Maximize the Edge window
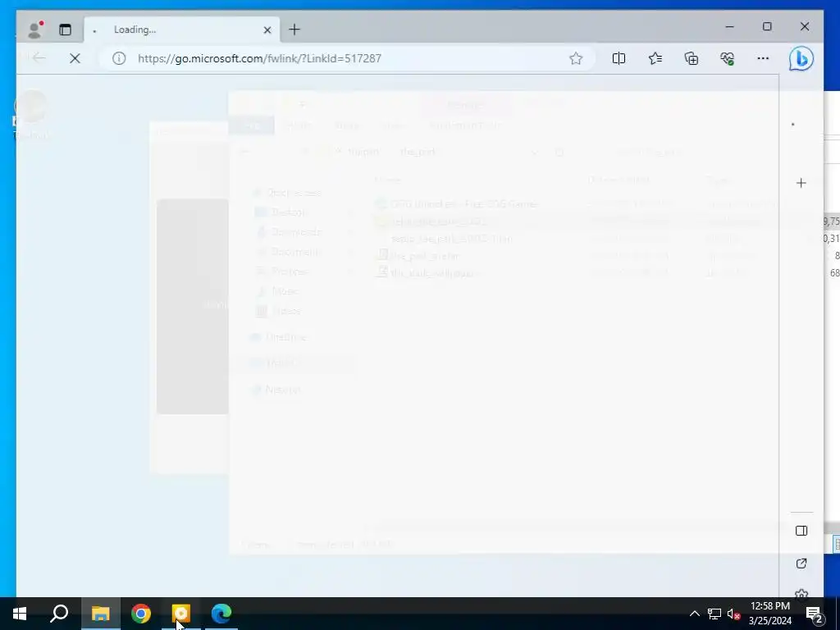The width and height of the screenshot is (840, 630). click(x=767, y=27)
